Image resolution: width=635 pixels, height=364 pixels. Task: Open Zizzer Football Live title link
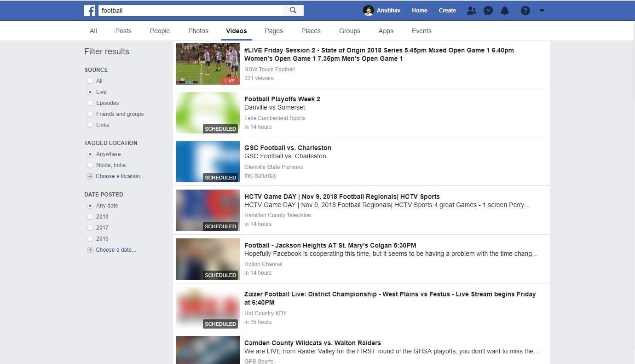[390, 298]
